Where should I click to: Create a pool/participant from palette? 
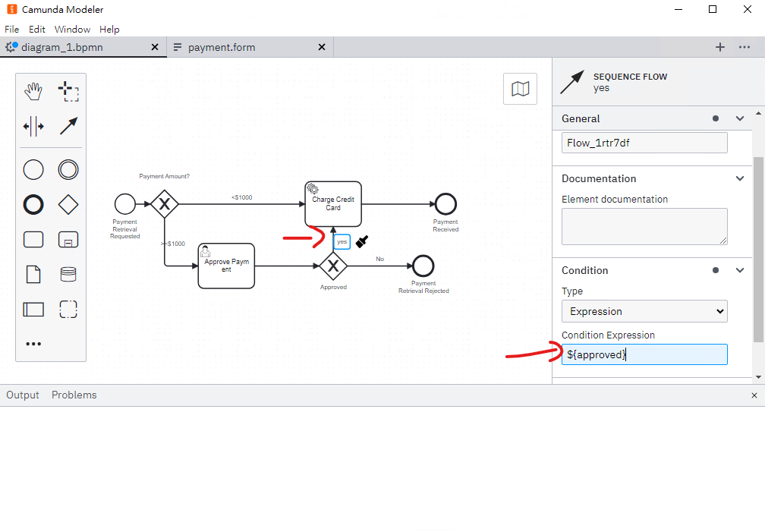coord(33,310)
